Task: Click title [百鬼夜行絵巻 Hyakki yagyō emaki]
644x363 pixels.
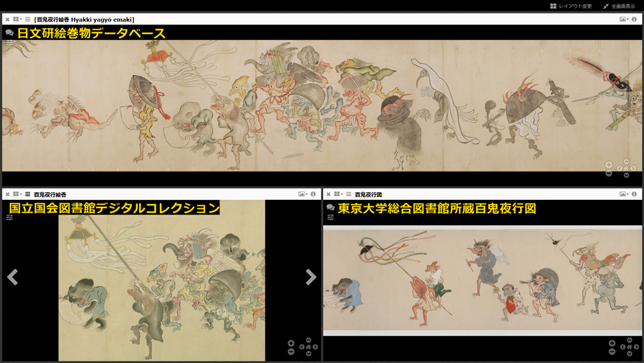Action: coord(84,19)
